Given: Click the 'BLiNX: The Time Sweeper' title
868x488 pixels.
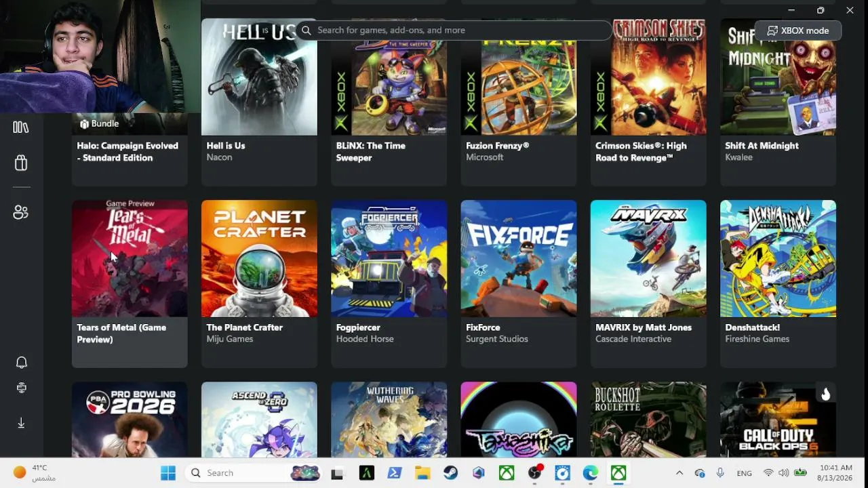Looking at the screenshot, I should [x=371, y=152].
